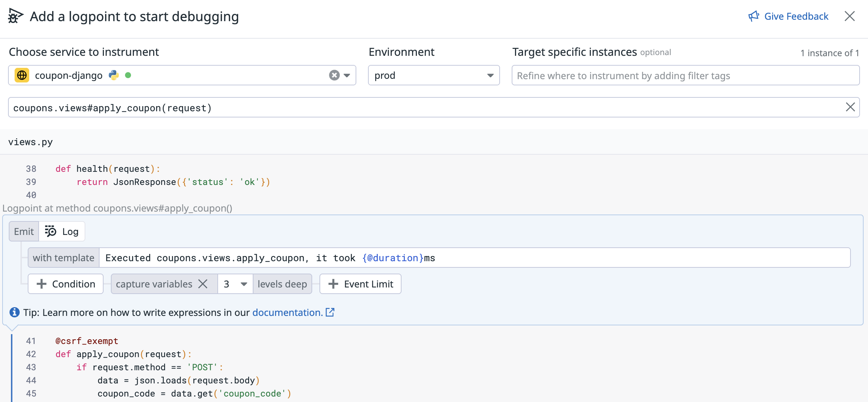Expand the service selection dropdown arrow
Viewport: 868px width, 402px height.
tap(347, 75)
